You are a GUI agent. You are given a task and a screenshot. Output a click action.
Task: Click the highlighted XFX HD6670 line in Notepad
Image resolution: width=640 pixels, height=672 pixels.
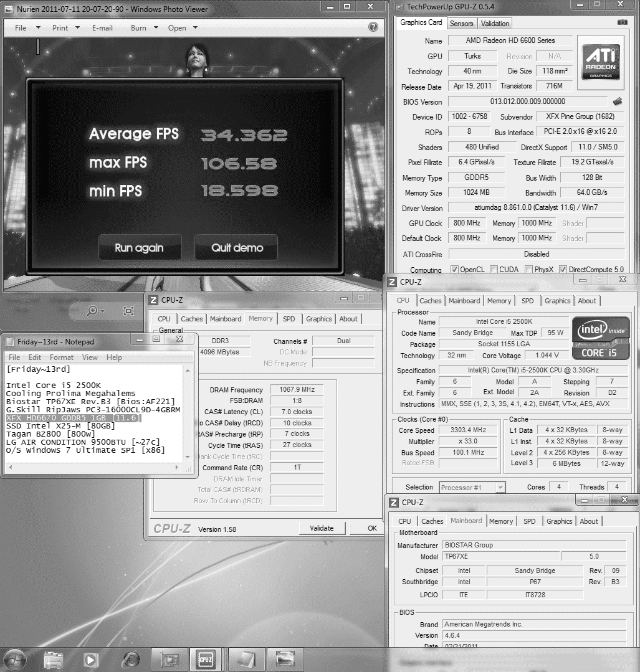tap(74, 418)
